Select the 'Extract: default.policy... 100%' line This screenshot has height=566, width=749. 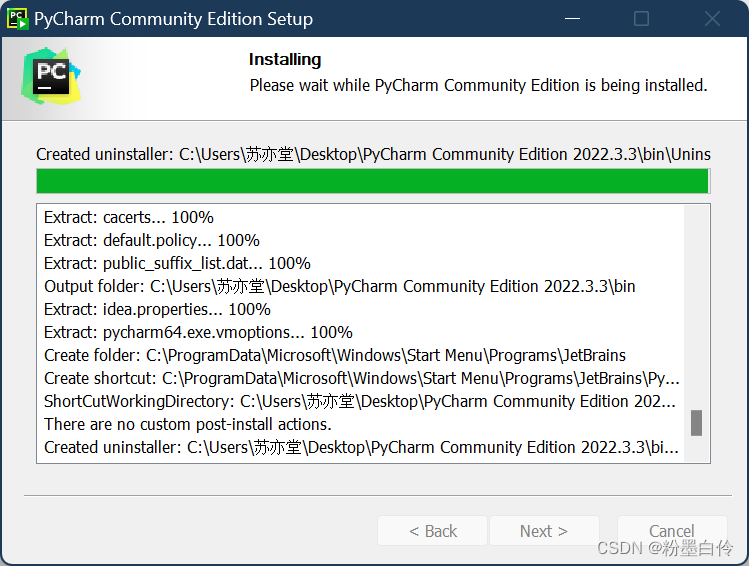pos(151,240)
